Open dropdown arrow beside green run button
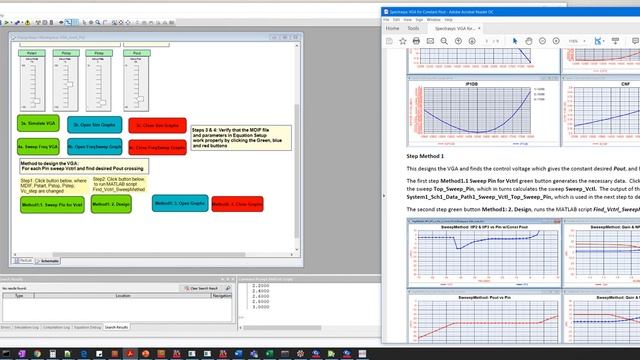This screenshot has width=640, height=360. click(x=11, y=23)
